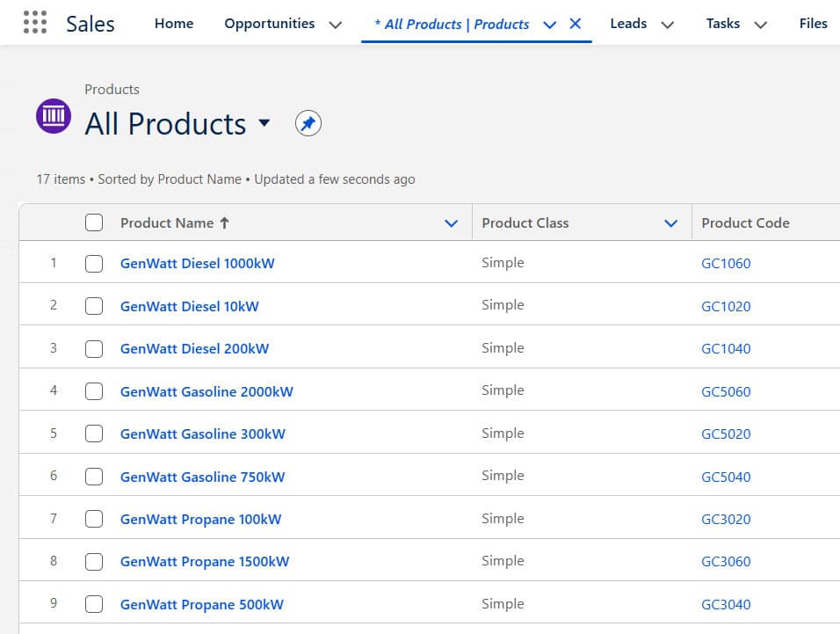The image size is (840, 634).
Task: Open the GenWatt Gasoline 2000kW record
Action: point(206,390)
